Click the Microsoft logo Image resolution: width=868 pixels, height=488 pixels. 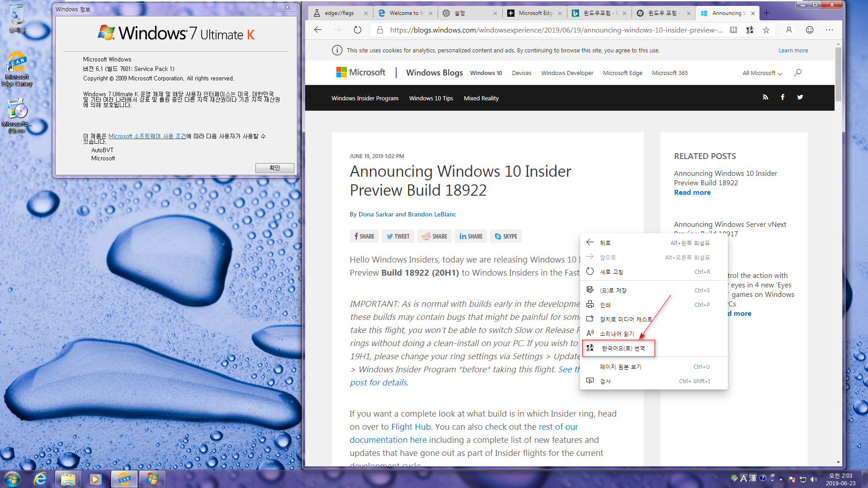pyautogui.click(x=360, y=72)
